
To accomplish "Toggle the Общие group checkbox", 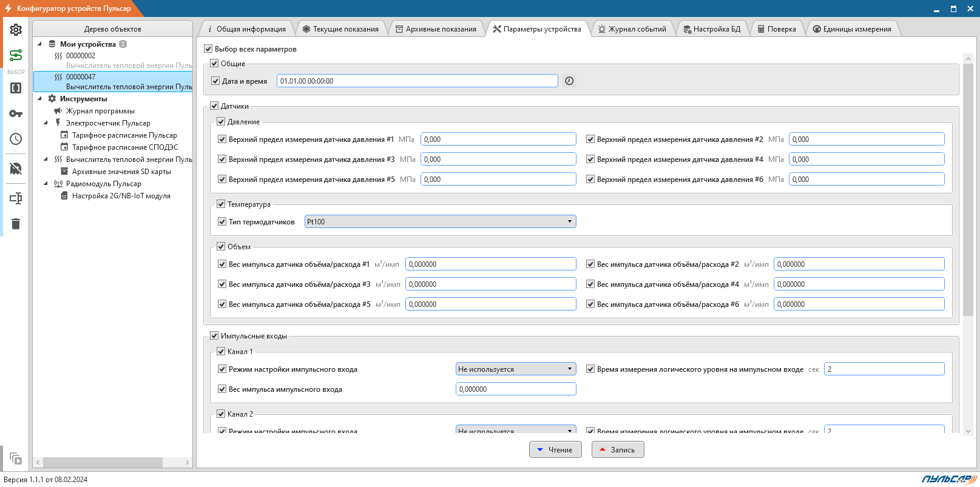I will point(214,63).
